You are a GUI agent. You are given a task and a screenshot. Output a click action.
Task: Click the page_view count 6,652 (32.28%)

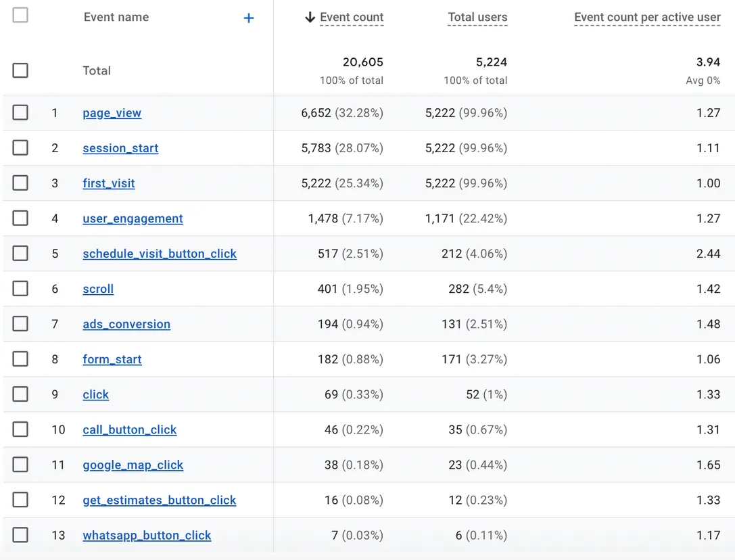coord(342,113)
